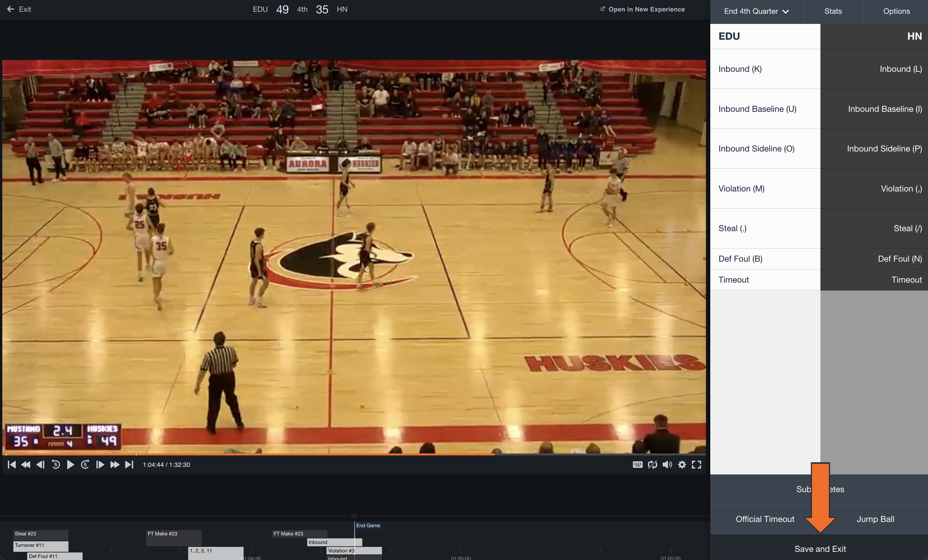Viewport: 928px width, 560px height.
Task: Tag EDU Violation (M)
Action: [765, 189]
